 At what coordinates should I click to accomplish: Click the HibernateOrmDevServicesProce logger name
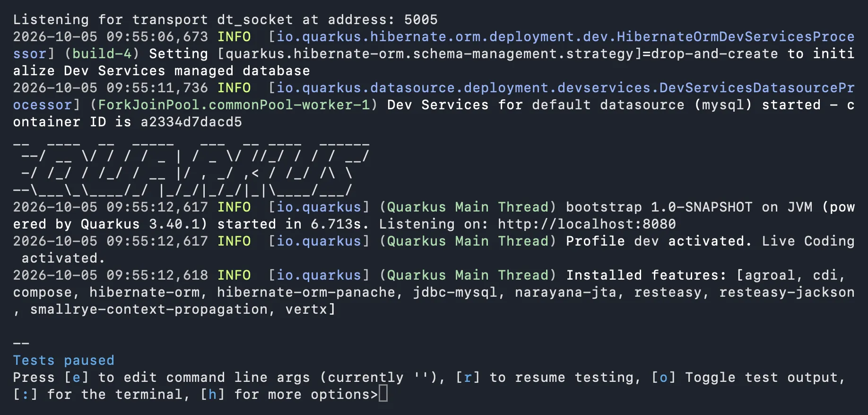tap(736, 36)
